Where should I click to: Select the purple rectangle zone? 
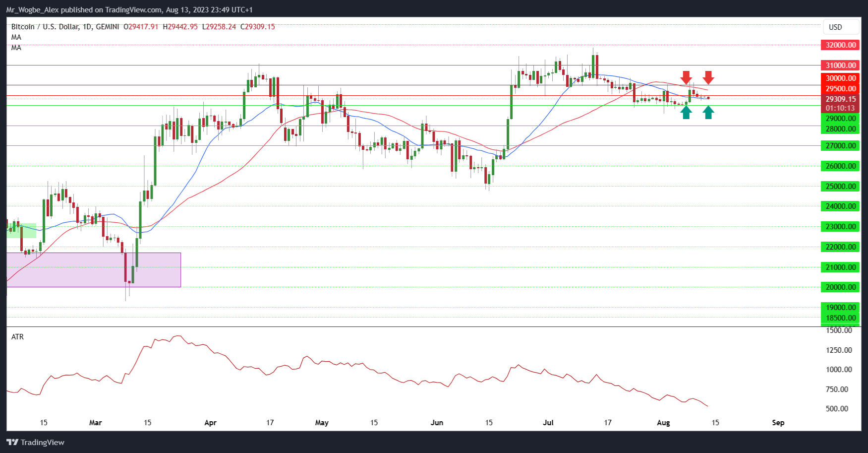tap(94, 270)
